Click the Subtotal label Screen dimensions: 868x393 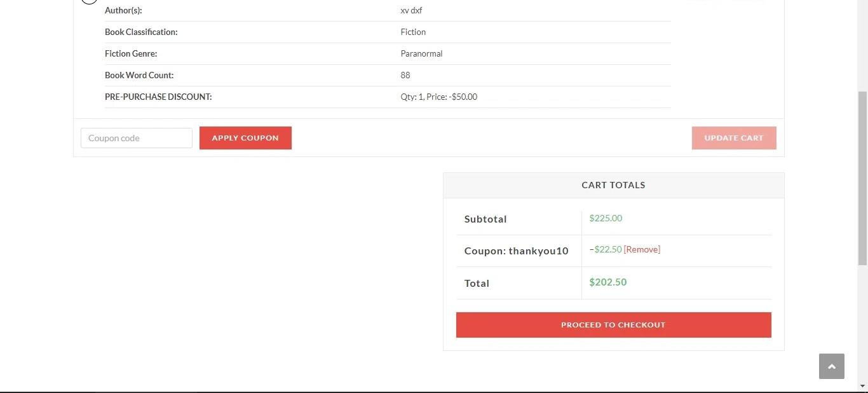point(485,219)
